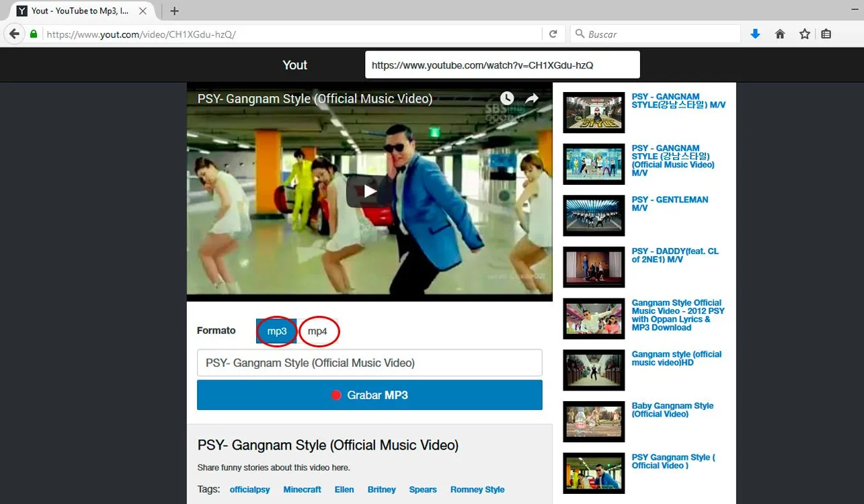The image size is (864, 504).
Task: Click thumbnail for PSY Gangnam Style ( Official Video )
Action: [x=594, y=473]
